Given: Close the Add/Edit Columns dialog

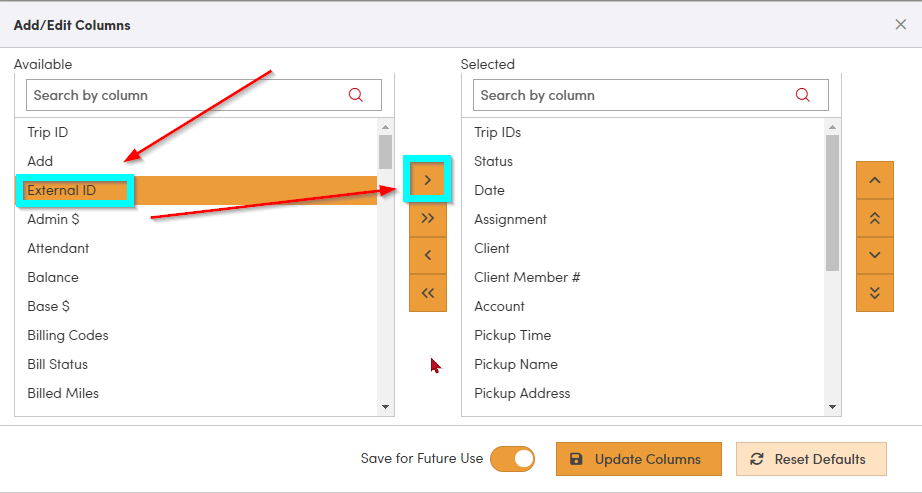Looking at the screenshot, I should pos(900,25).
